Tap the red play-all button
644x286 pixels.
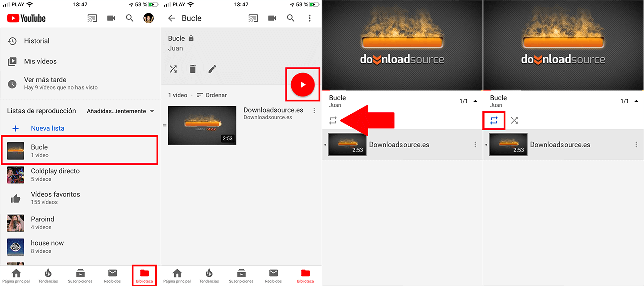tap(303, 85)
